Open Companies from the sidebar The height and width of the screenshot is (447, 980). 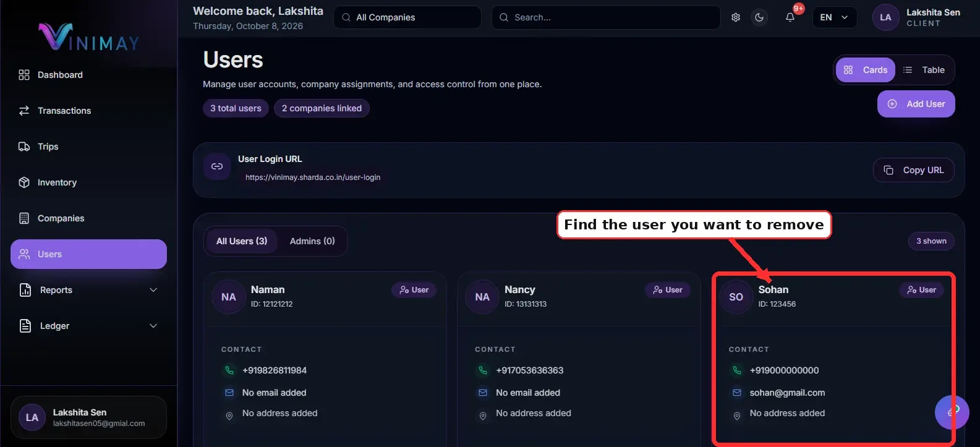(88, 218)
